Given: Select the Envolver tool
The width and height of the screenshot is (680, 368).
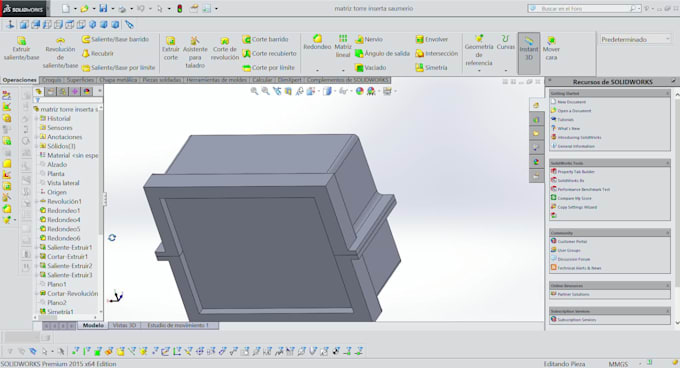Looking at the screenshot, I should [432, 39].
